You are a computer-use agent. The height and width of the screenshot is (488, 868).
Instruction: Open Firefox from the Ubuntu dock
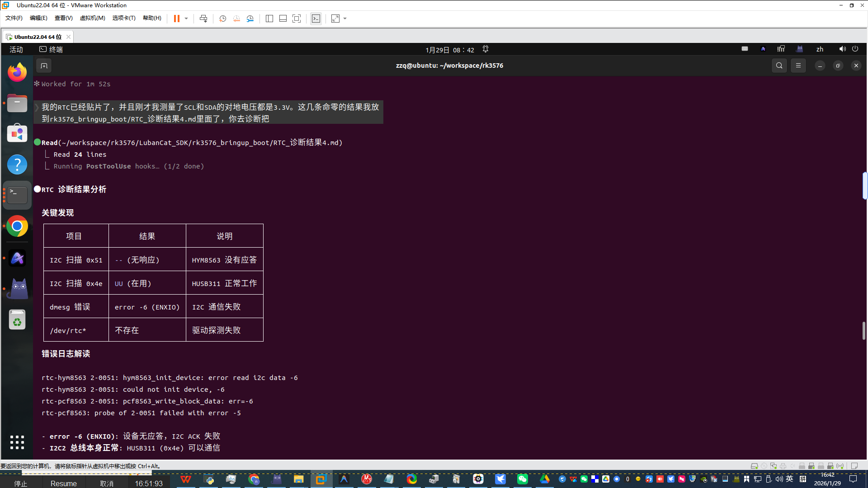click(x=17, y=72)
